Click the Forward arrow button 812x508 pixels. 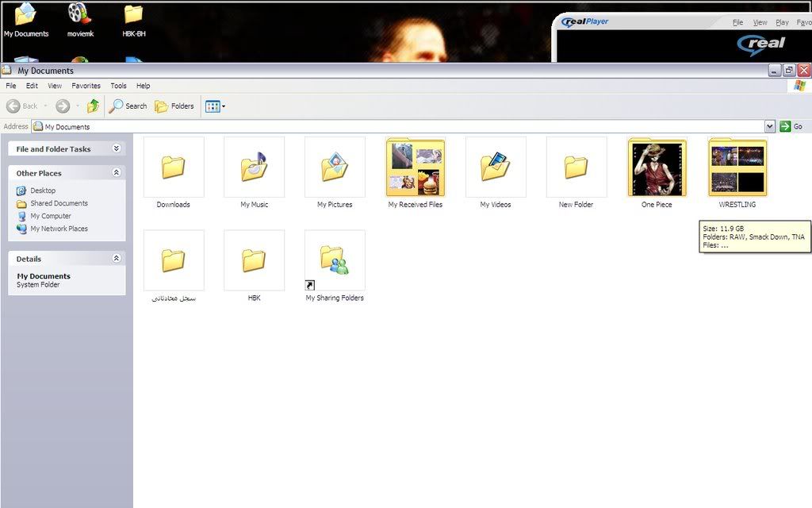coord(63,106)
